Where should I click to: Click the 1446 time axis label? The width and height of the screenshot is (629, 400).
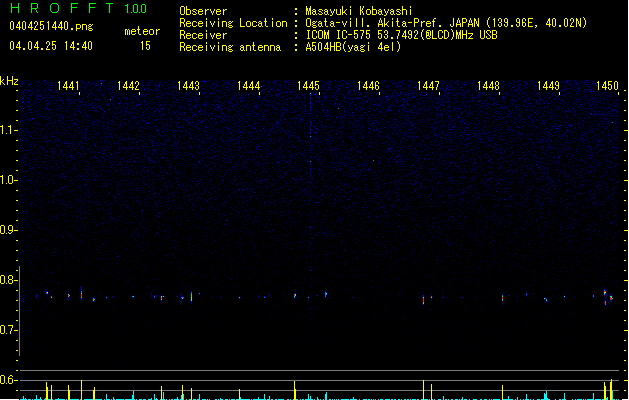[x=368, y=86]
